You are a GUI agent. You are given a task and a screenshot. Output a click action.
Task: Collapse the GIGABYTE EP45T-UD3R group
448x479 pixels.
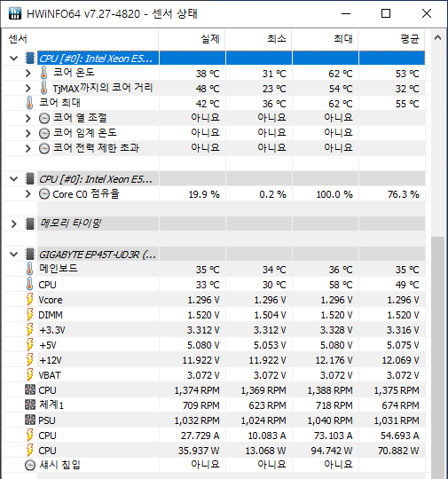[14, 255]
